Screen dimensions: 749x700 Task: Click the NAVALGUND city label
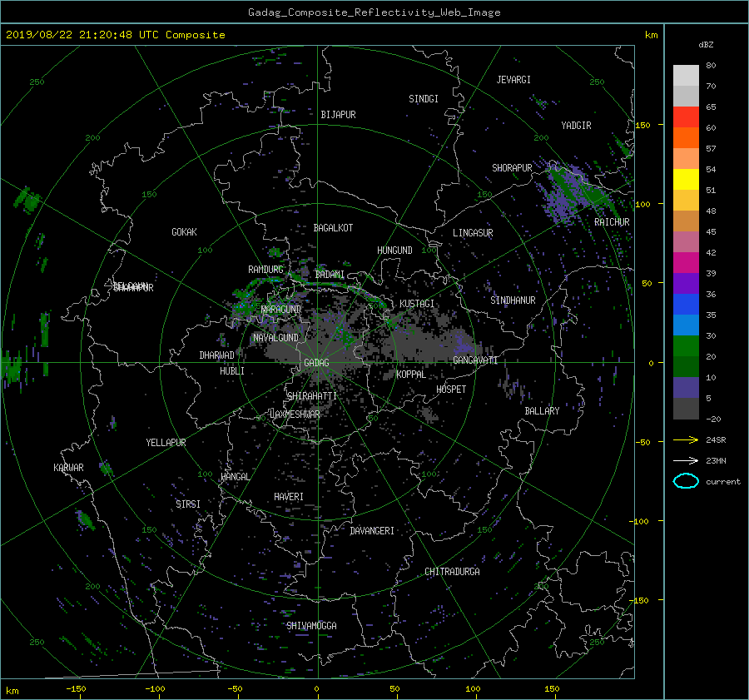(x=275, y=338)
